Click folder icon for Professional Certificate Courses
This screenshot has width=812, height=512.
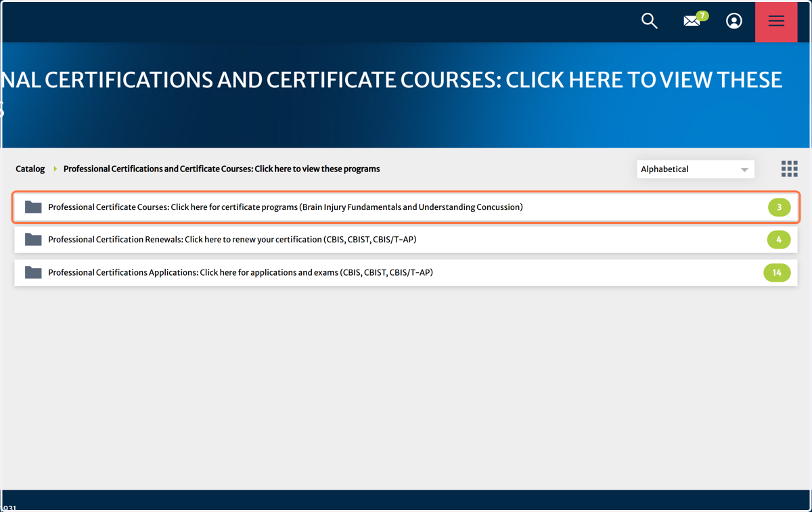tap(33, 207)
